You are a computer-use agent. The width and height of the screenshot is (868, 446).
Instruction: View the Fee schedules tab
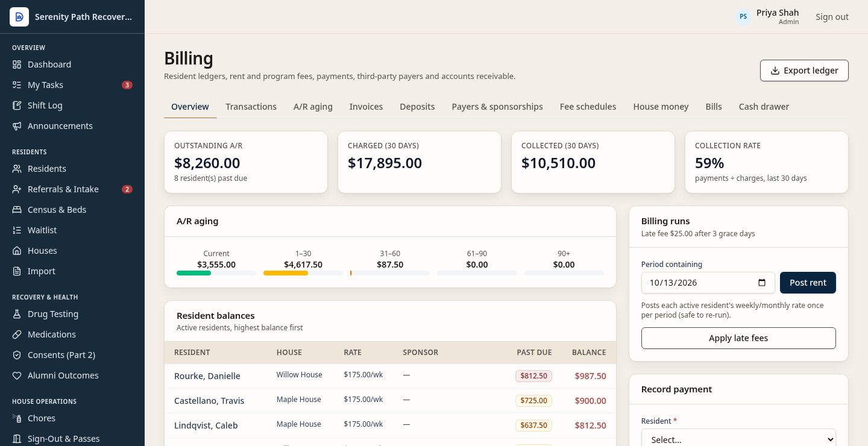588,107
